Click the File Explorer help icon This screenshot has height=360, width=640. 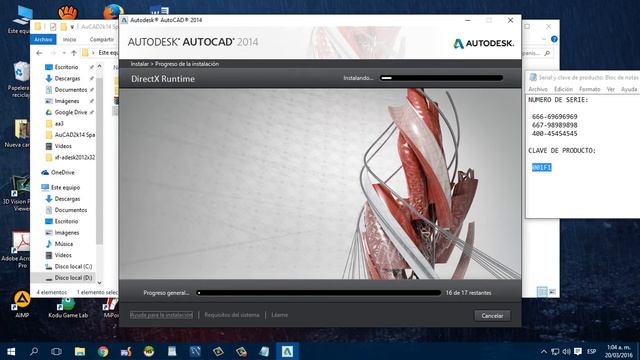click(554, 39)
